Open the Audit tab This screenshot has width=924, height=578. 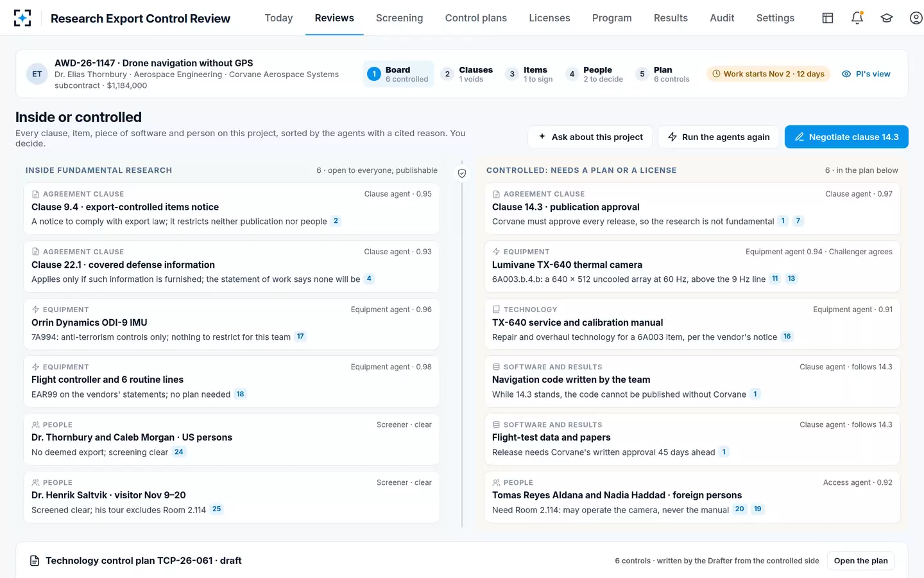(722, 18)
